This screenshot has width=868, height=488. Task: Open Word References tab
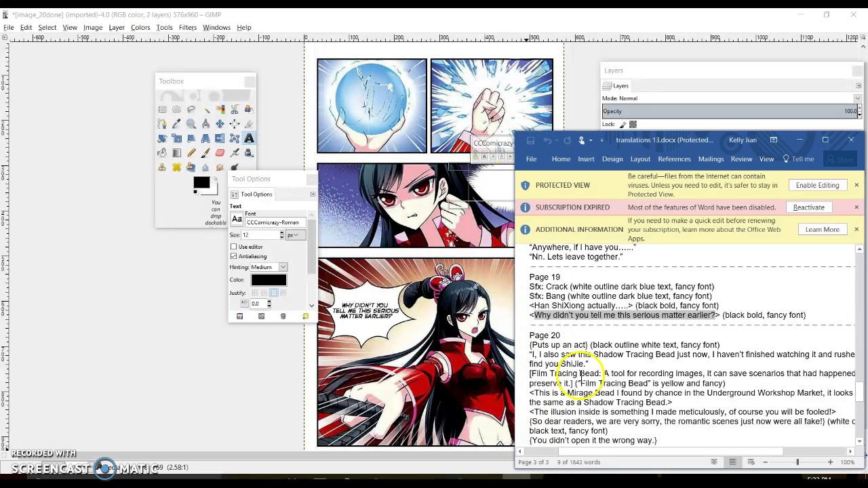(674, 159)
